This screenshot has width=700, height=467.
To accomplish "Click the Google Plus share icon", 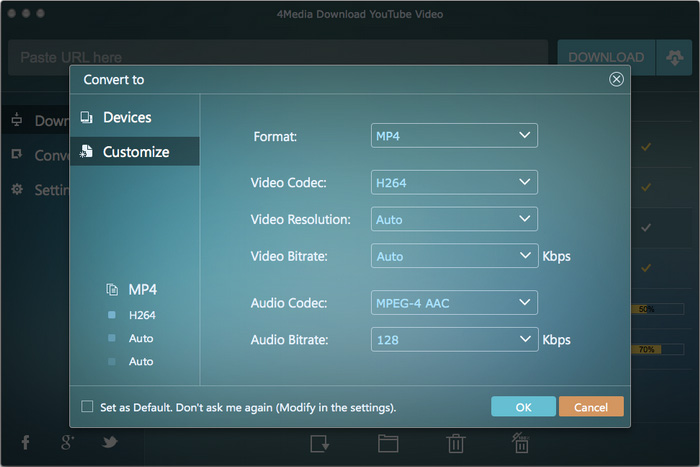I will click(68, 442).
